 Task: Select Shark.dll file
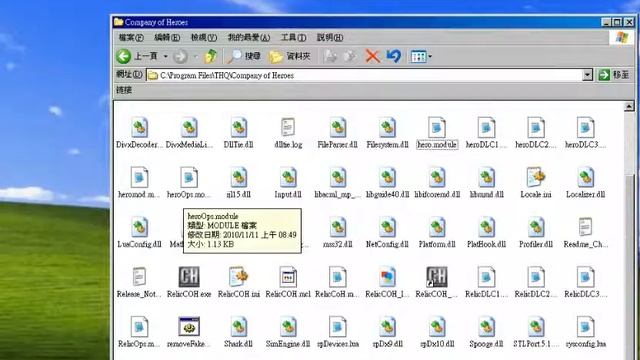point(238,332)
